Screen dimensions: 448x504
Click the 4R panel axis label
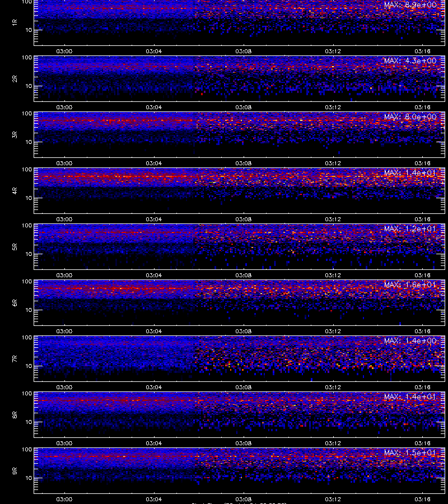tap(15, 190)
